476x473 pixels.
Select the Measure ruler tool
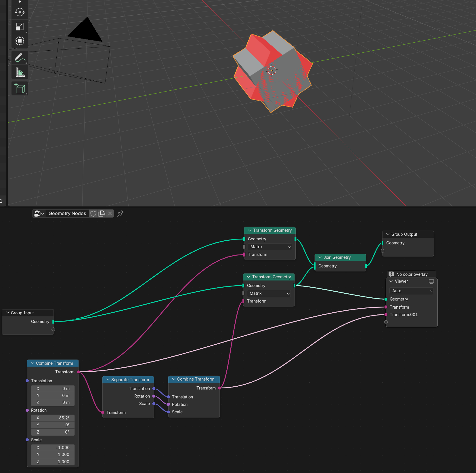20,72
